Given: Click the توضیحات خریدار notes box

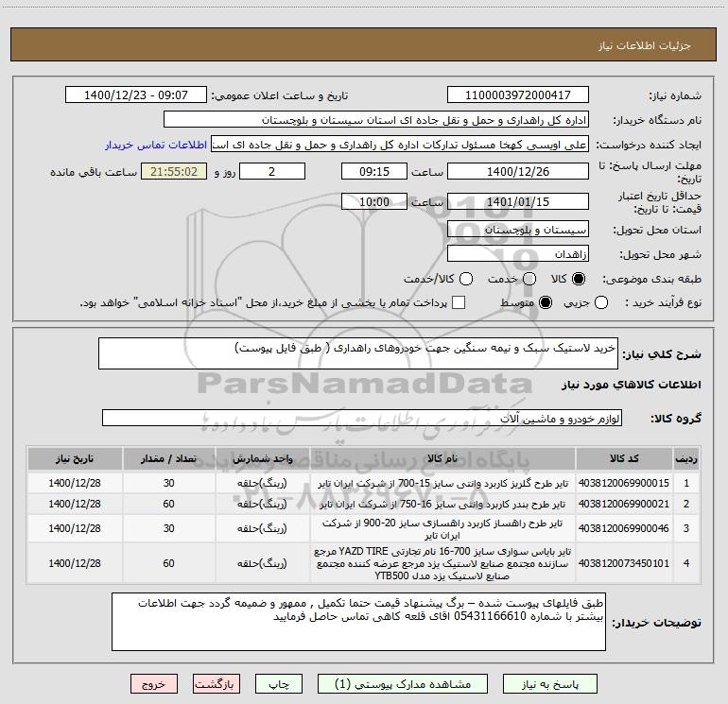Looking at the screenshot, I should coord(358,622).
